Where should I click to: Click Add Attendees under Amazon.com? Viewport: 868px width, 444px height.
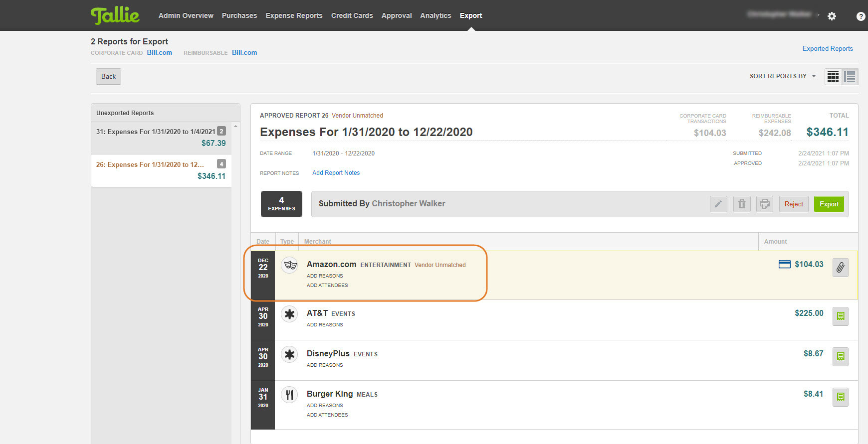[x=327, y=285]
